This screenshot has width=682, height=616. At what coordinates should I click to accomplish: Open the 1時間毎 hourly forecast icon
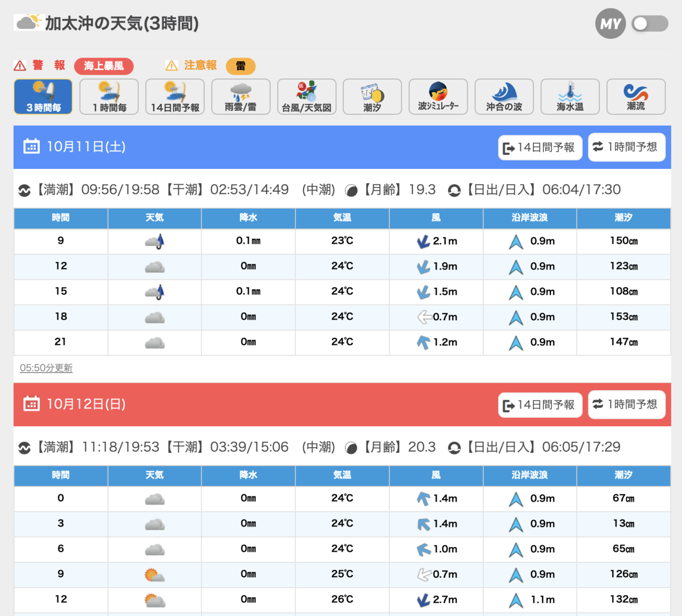tap(109, 96)
